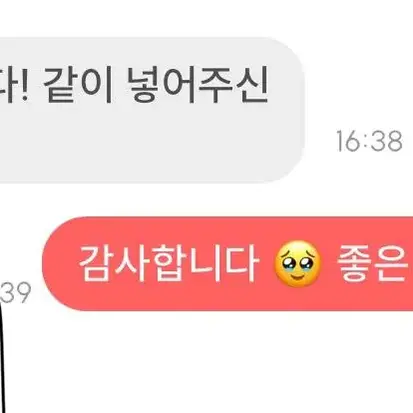The width and height of the screenshot is (413, 413).
Task: Click the black vertical line at bottom-left
Action: click(2, 359)
